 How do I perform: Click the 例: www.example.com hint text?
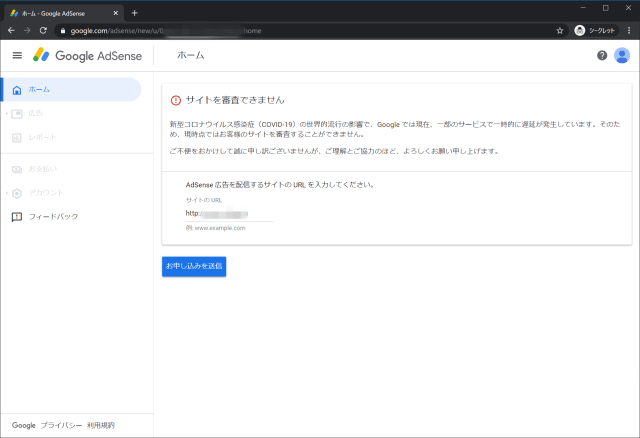[216, 228]
